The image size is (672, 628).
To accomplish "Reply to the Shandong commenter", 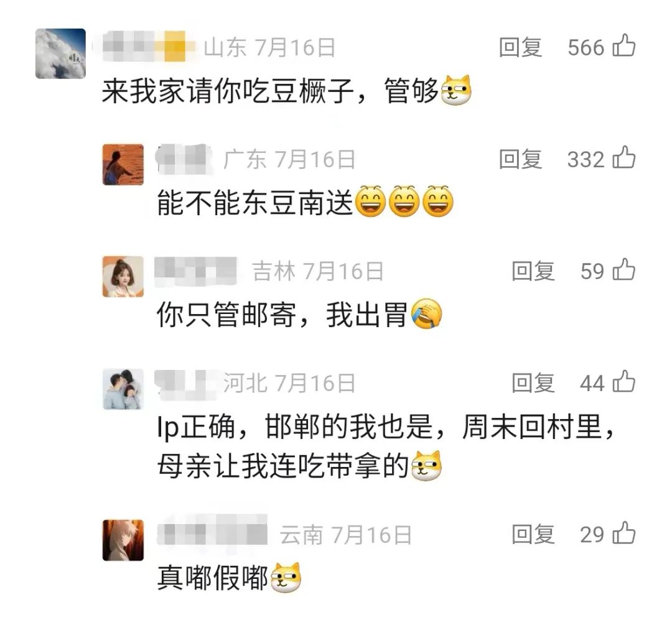I will pyautogui.click(x=521, y=47).
